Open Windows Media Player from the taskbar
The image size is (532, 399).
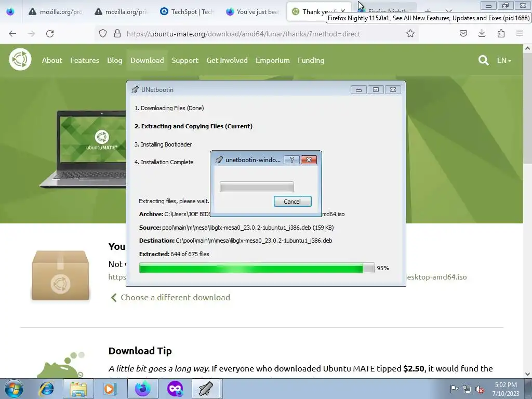click(x=110, y=389)
